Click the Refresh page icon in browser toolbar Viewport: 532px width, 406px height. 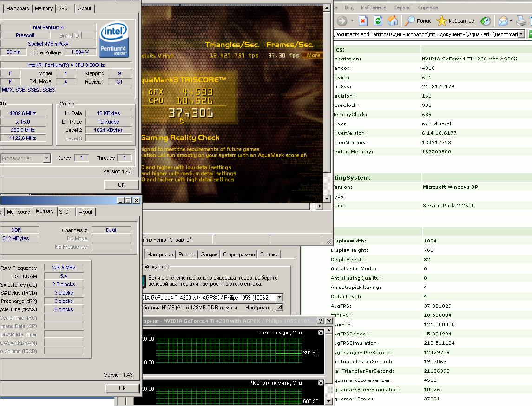point(378,21)
